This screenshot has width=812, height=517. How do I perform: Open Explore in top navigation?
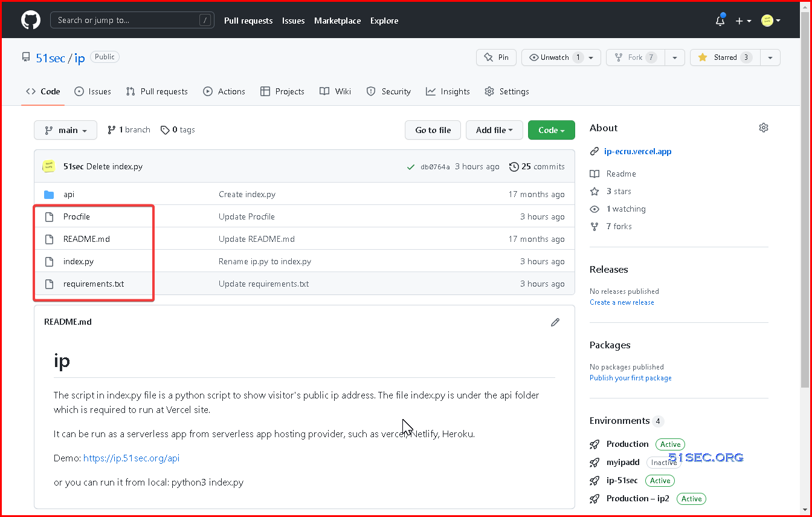(384, 21)
